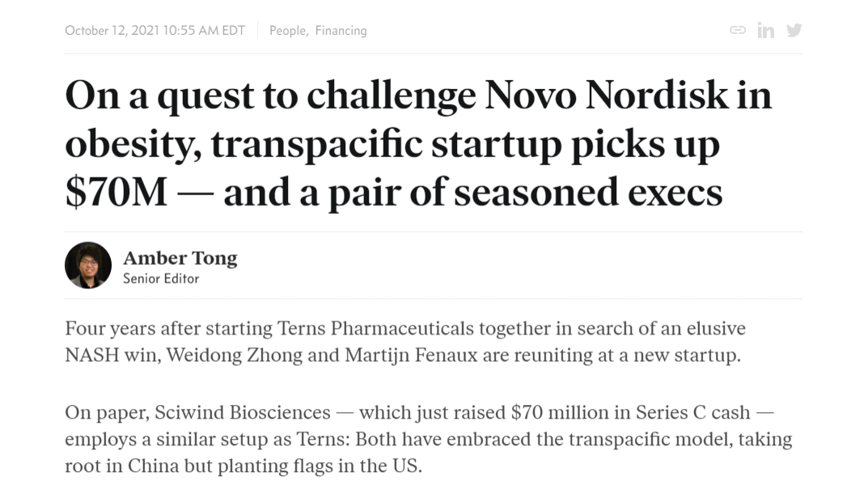This screenshot has height=481, width=868.
Task: Click the October 12, 2021 timestamp
Action: (155, 31)
